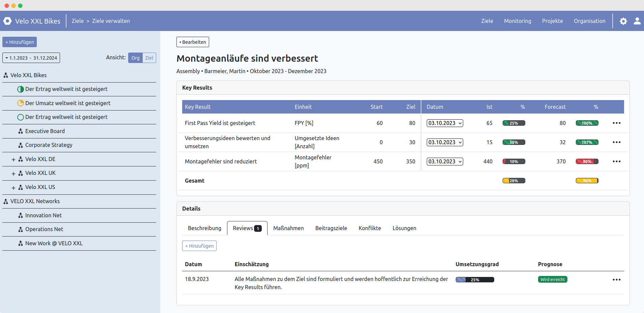Switch to the Maßnahmen tab
This screenshot has height=313, width=644.
coord(288,228)
